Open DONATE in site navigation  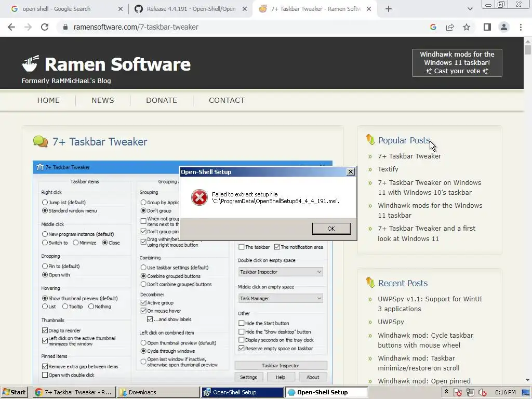point(162,100)
